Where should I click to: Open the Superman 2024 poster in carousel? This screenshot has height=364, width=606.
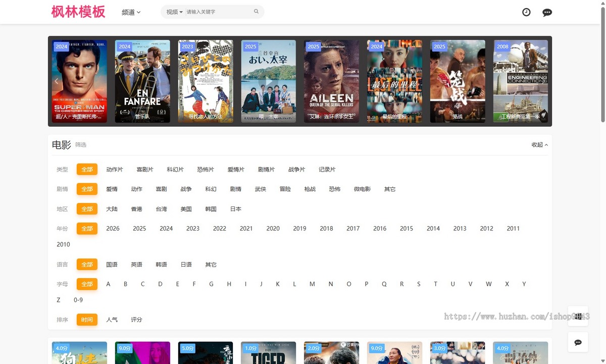79,81
